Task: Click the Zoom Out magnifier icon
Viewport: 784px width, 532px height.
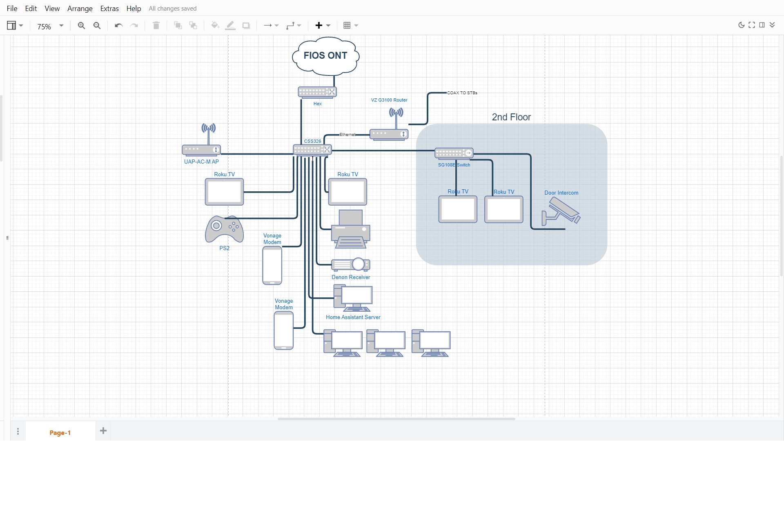Action: pos(97,25)
